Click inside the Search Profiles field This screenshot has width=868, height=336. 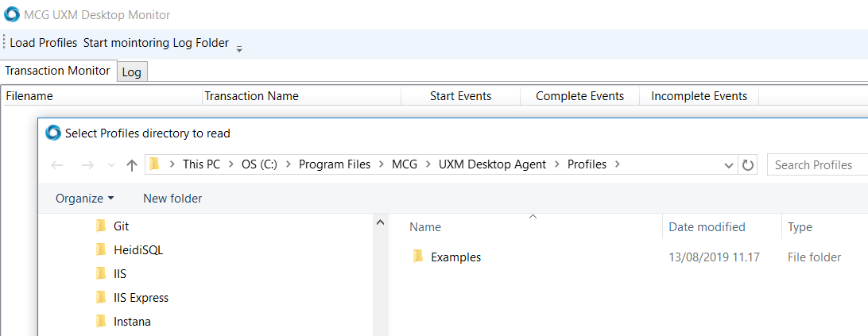point(815,165)
